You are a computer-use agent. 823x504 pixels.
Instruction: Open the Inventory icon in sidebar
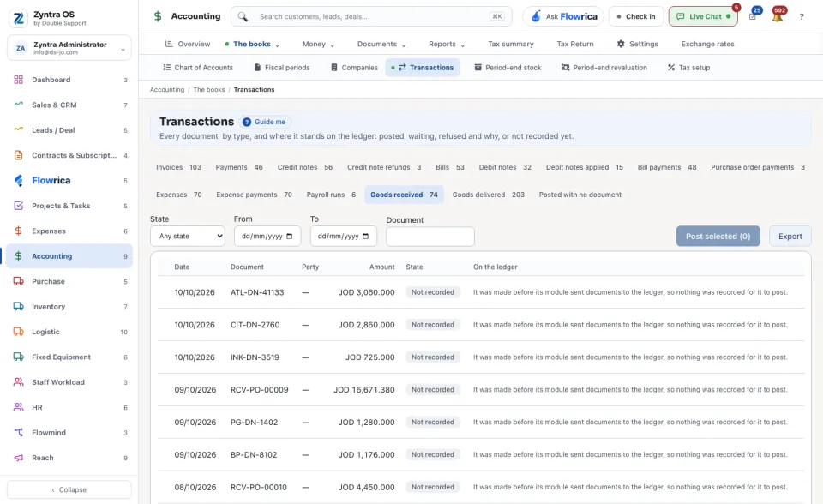click(x=18, y=306)
